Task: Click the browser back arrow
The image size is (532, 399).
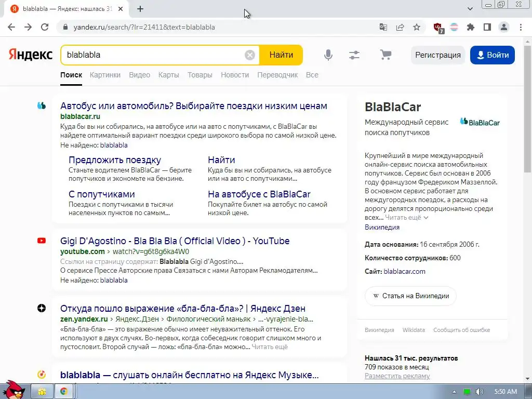Action: click(11, 27)
